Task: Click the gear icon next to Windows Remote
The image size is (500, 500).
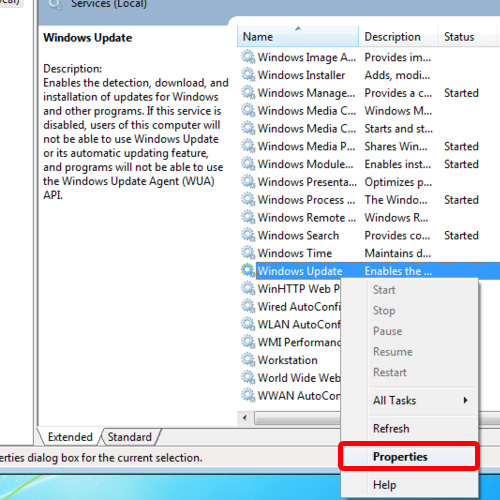Action: (248, 217)
